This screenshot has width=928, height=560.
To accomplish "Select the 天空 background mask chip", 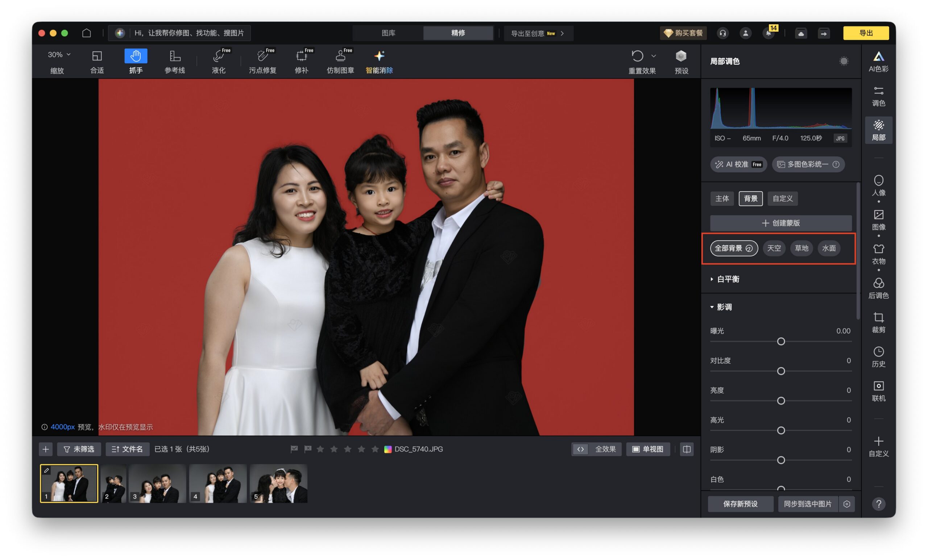I will pyautogui.click(x=774, y=248).
